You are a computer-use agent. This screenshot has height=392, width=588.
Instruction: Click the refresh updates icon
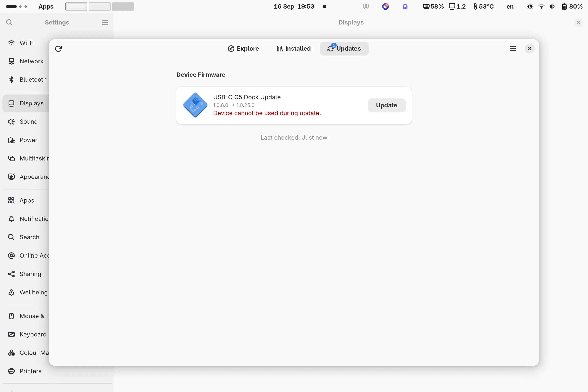coord(58,49)
